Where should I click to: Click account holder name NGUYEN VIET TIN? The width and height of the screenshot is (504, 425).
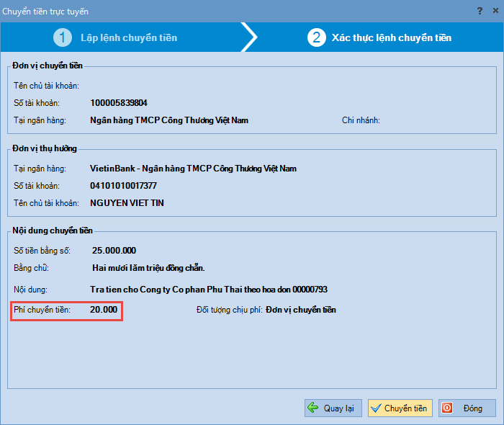[x=127, y=203]
